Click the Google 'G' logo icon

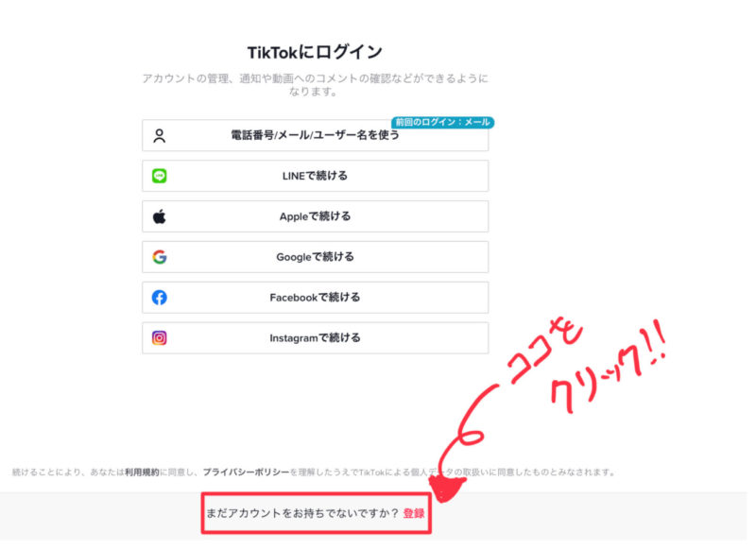(160, 257)
